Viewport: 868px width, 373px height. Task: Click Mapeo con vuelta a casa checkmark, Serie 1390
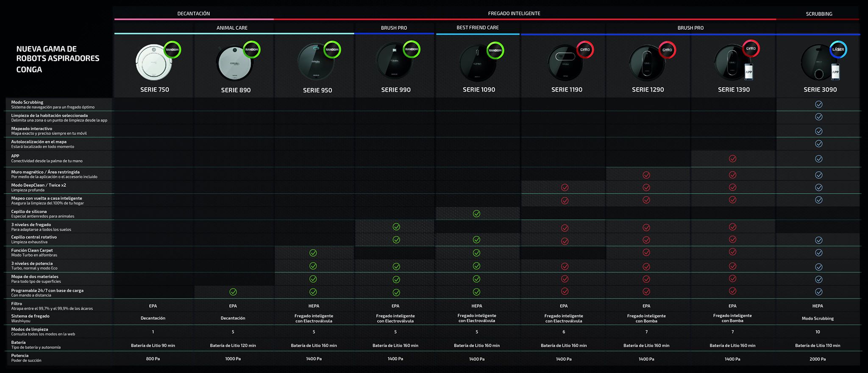pyautogui.click(x=732, y=200)
